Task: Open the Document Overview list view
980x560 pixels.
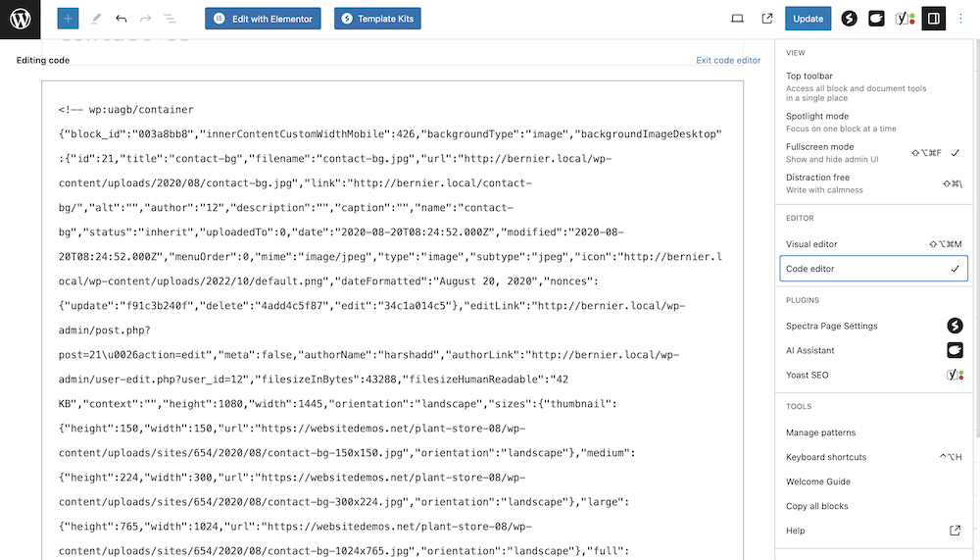Action: click(170, 19)
